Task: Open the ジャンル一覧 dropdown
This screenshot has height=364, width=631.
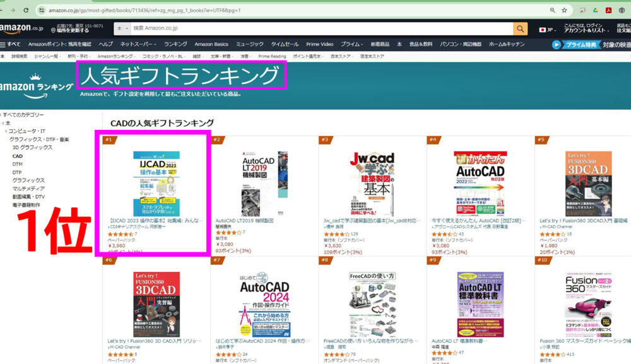Action: click(47, 57)
